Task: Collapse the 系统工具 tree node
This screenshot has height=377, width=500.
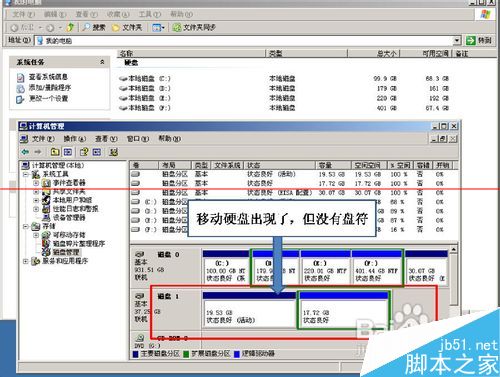Action: pos(25,174)
